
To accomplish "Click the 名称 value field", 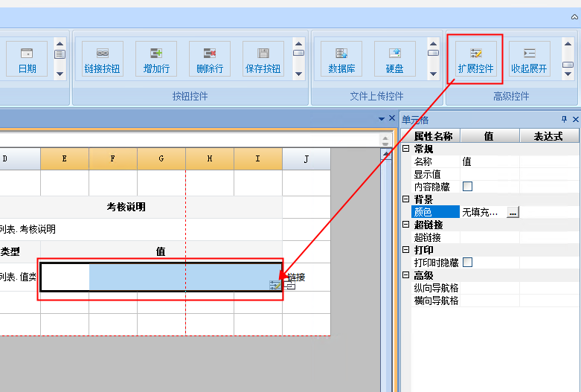I will pos(489,161).
